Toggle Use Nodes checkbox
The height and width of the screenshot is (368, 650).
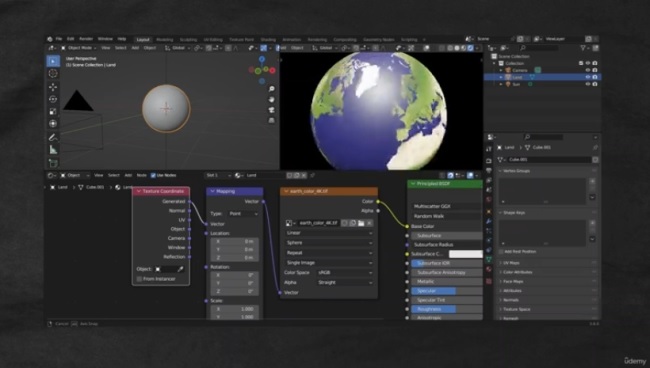click(x=153, y=175)
